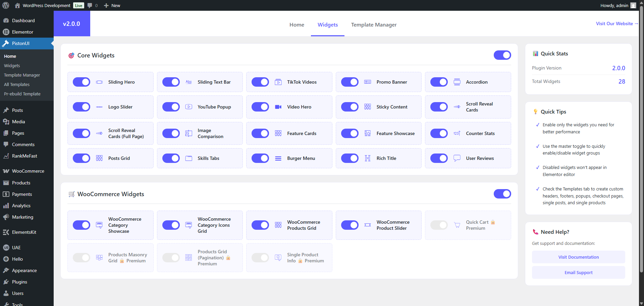Image resolution: width=644 pixels, height=306 pixels.
Task: Click the comments bubble icon in admin bar
Action: [90, 5]
